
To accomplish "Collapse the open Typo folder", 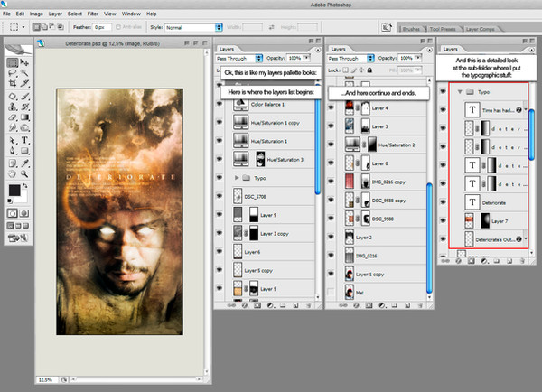I will pyautogui.click(x=460, y=91).
